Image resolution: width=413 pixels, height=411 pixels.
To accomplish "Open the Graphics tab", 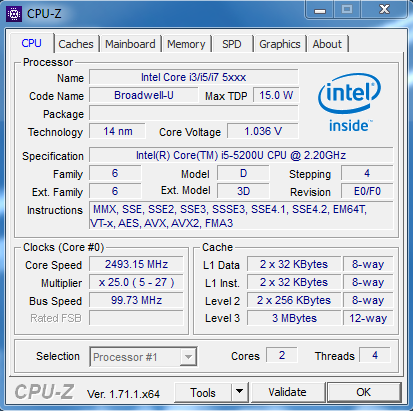I will point(280,44).
